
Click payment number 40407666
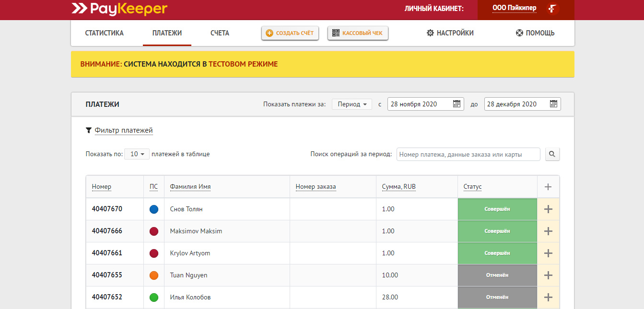pos(107,231)
